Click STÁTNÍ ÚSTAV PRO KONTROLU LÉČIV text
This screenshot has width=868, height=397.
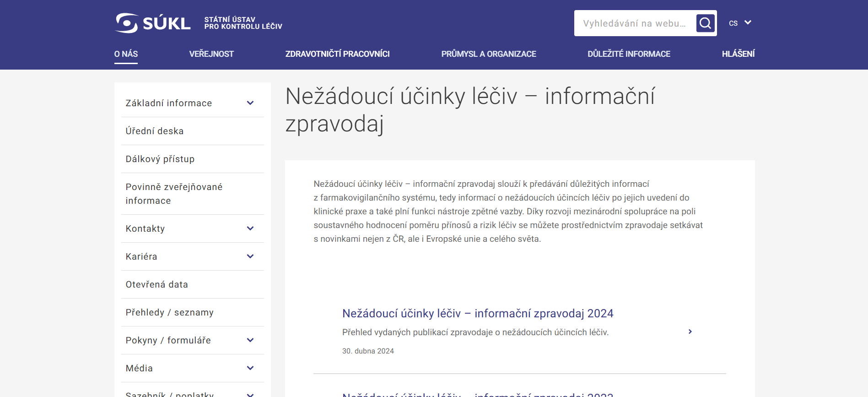(243, 23)
